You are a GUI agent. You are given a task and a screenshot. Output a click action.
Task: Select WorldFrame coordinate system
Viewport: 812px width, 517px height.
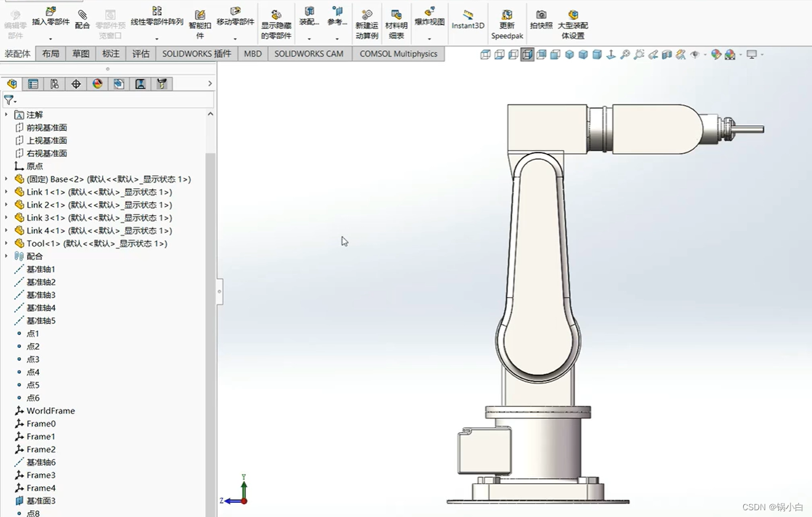(50, 411)
